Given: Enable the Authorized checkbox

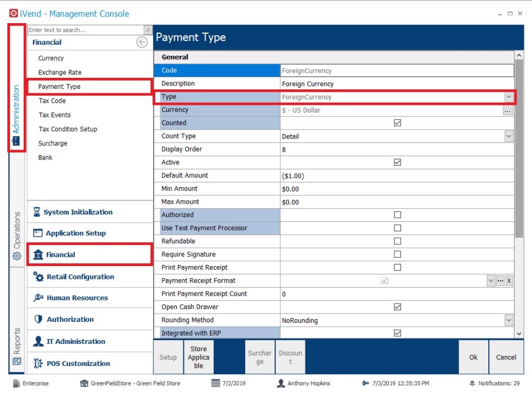Looking at the screenshot, I should coord(398,215).
